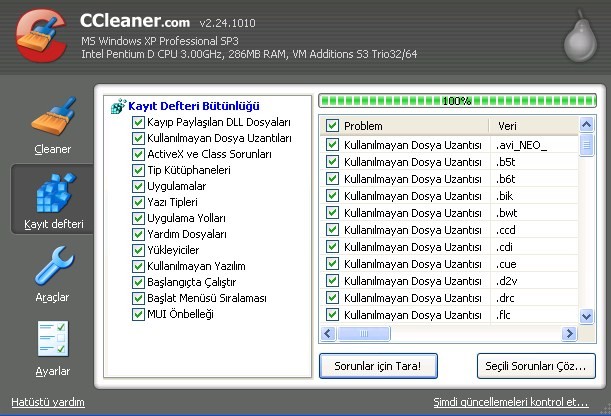
Task: Select the Kayıt defteri tab label
Action: 54,224
